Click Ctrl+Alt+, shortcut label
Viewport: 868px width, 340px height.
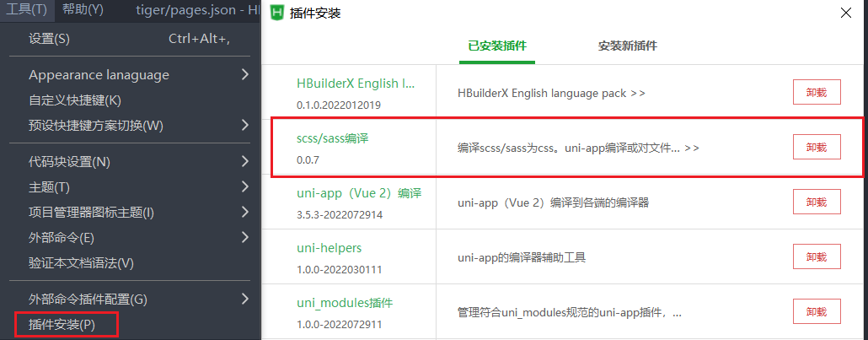coord(199,39)
